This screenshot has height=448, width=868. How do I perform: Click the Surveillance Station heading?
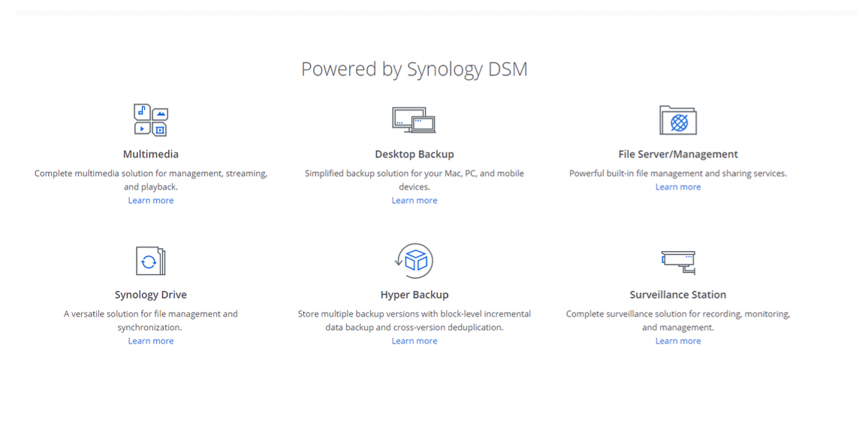tap(678, 295)
